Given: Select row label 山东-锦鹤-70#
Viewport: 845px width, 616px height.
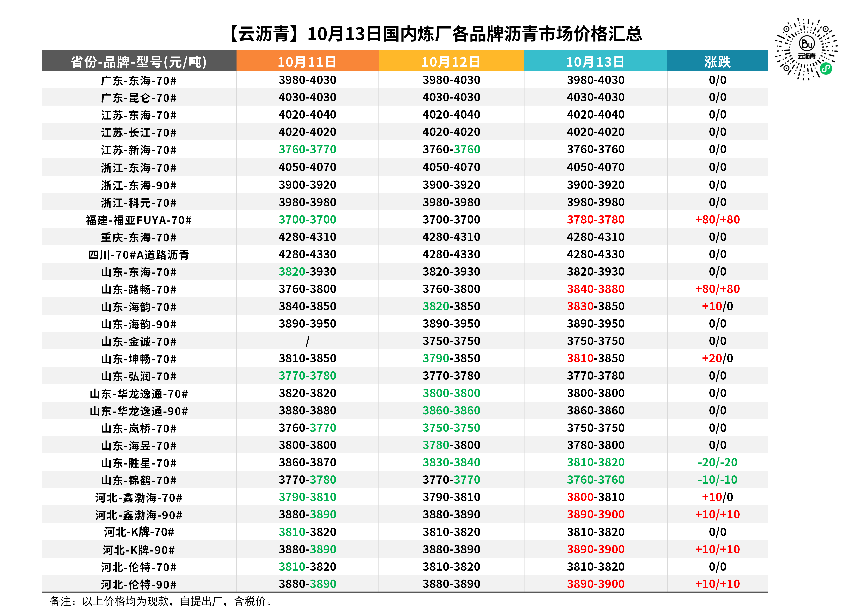Looking at the screenshot, I should click(x=139, y=480).
